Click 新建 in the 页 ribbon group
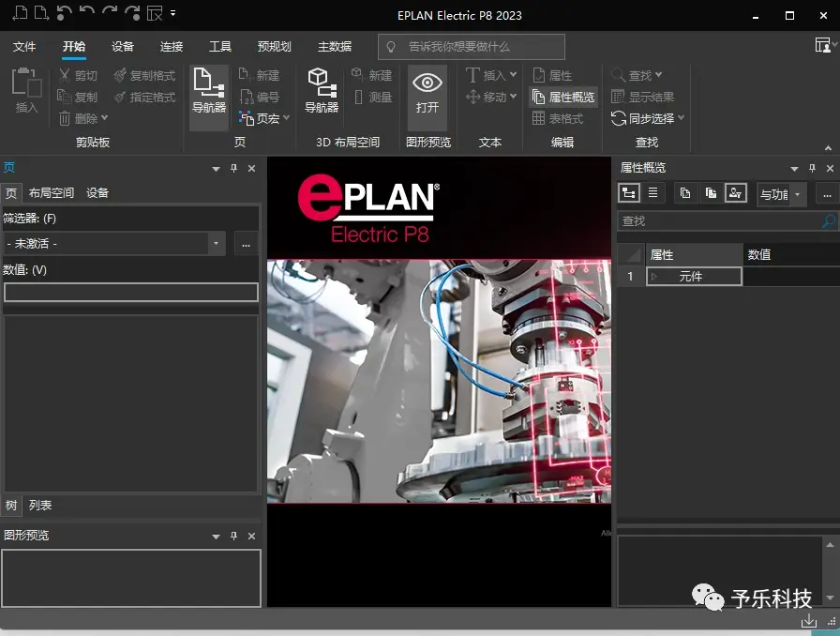Screen dimensions: 840x636 tap(260, 75)
